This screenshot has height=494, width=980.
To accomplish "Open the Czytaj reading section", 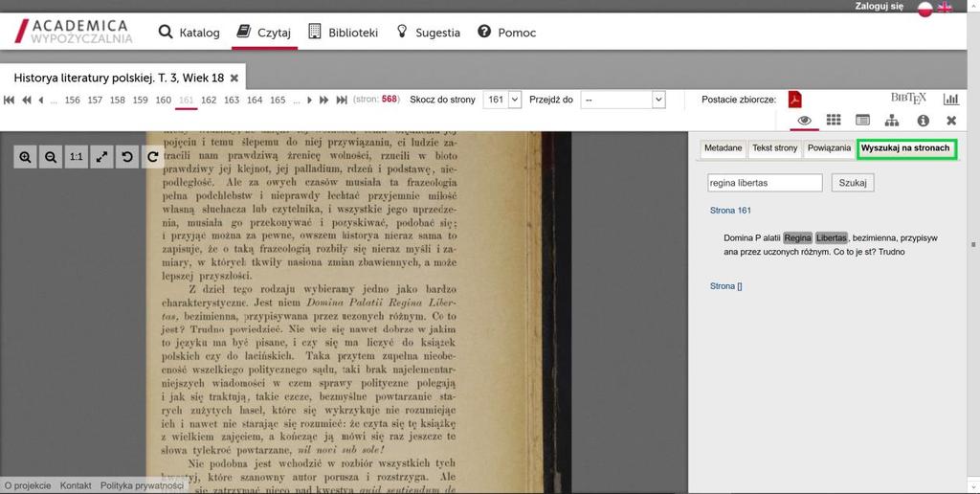I will tap(264, 33).
